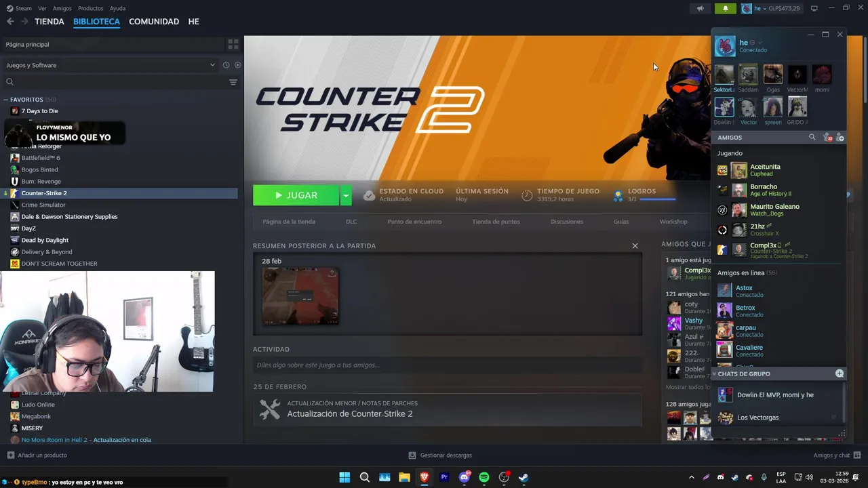Image resolution: width=868 pixels, height=488 pixels.
Task: Open the 28 feb match screenshot thumbnail
Action: [300, 296]
